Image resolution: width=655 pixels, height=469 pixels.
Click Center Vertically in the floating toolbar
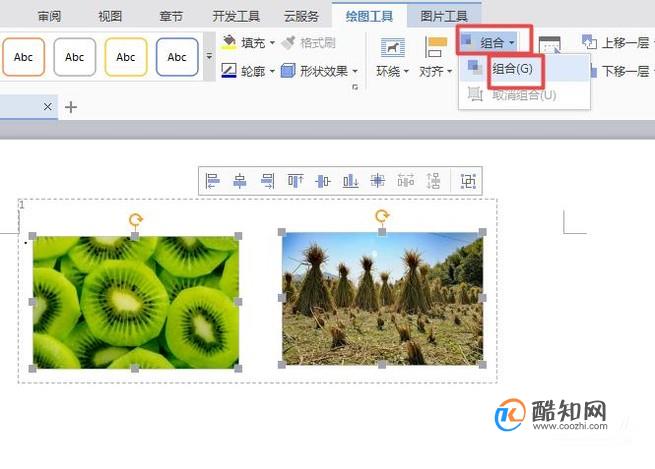click(322, 181)
